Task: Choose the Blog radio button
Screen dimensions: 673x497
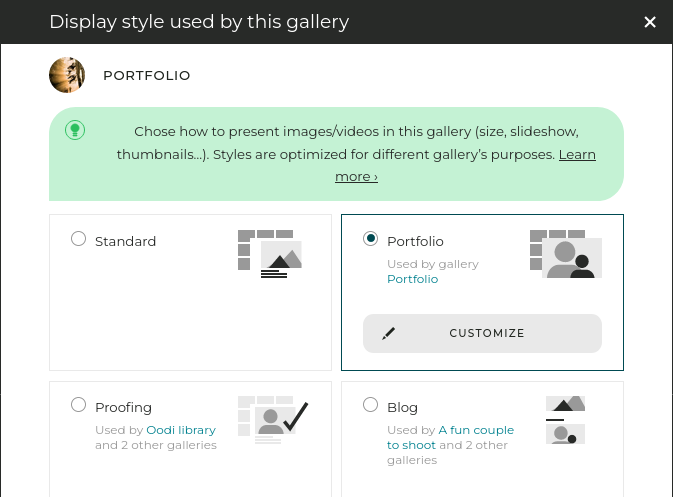Action: point(370,405)
